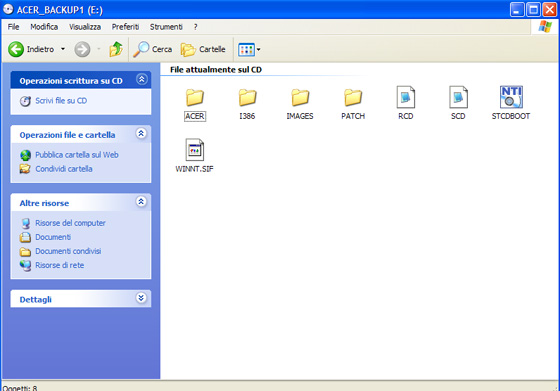Viewport: 560px width, 391px height.
Task: Click Condividi cartella link
Action: (64, 169)
